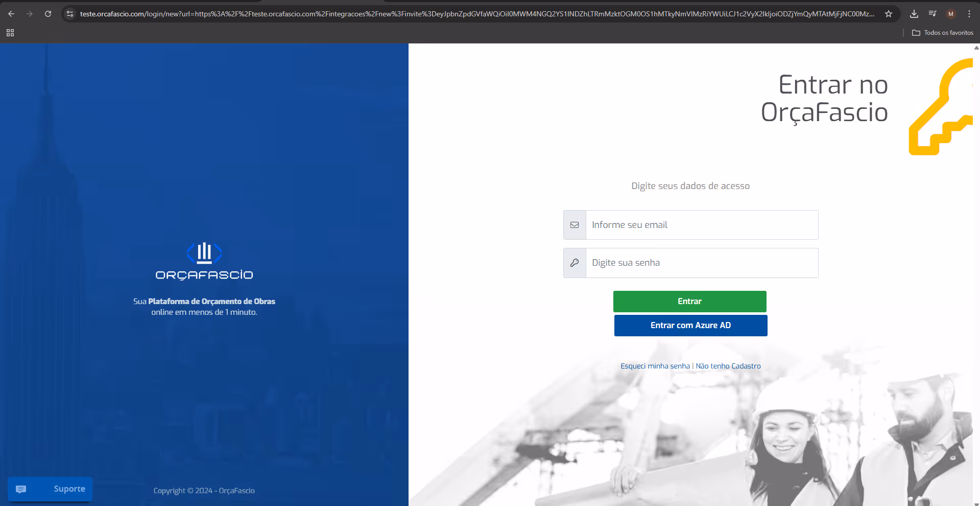Open the Suporte chat button

(x=50, y=489)
